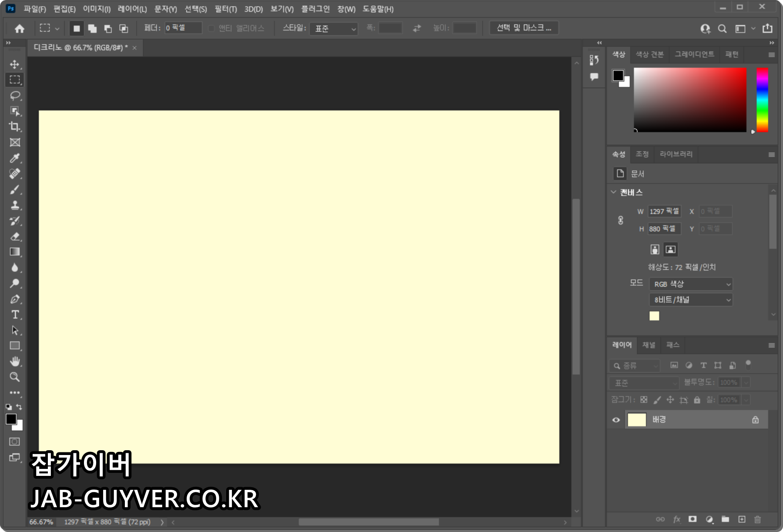Switch to the 색상 견본 tab
783x532 pixels.
coord(650,54)
